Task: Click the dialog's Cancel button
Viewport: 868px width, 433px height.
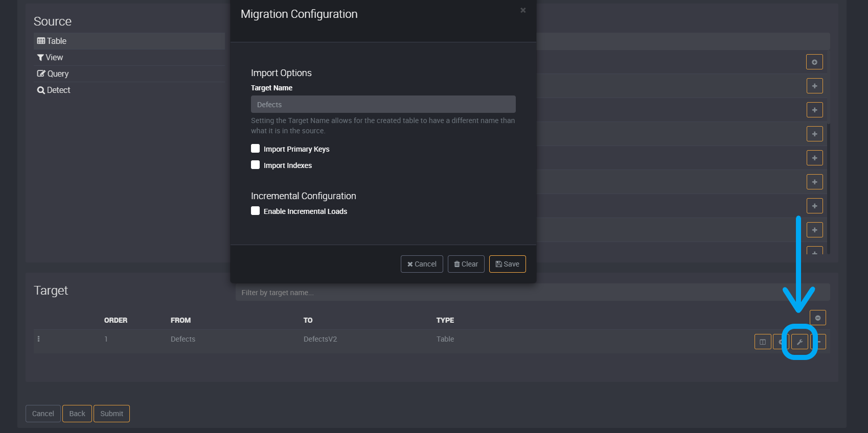Action: pyautogui.click(x=422, y=264)
